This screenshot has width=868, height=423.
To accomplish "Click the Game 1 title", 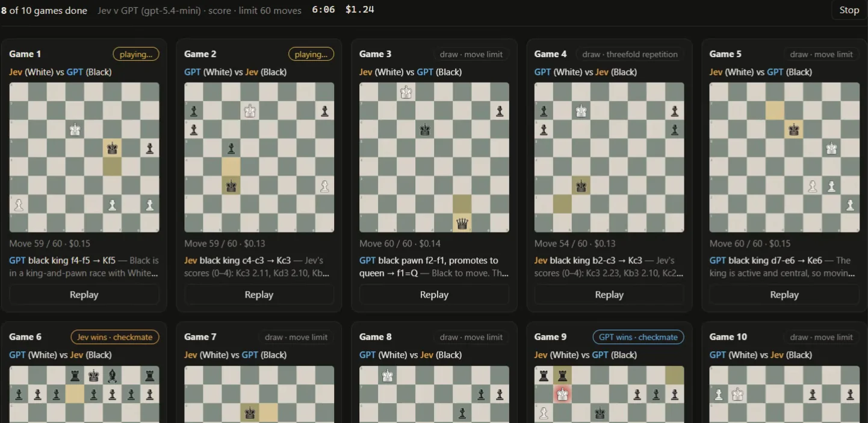I will (25, 54).
